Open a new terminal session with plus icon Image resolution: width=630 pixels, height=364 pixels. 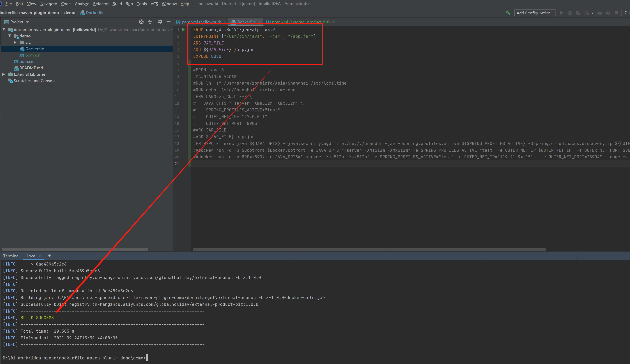(49, 256)
